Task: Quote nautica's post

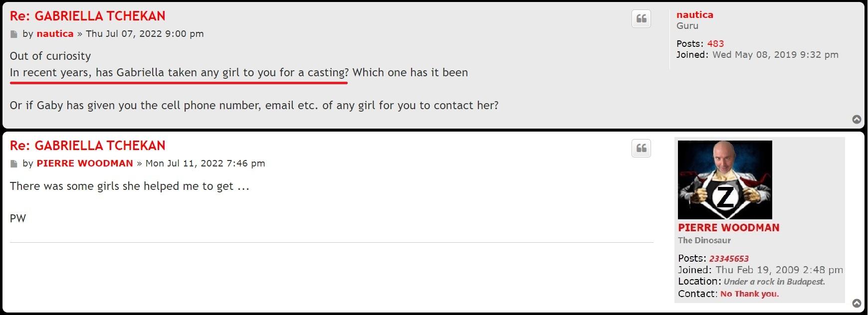Action: tap(641, 19)
